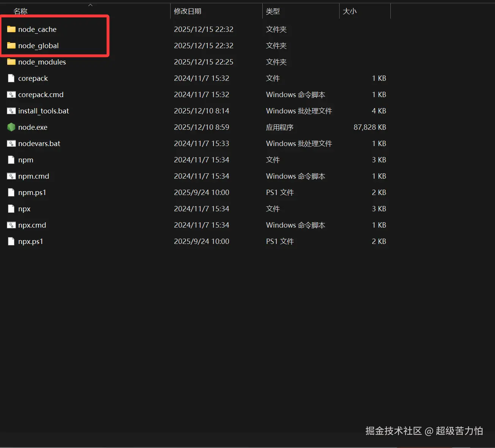
Task: Sort files by the 修改日期 column header
Action: point(188,11)
